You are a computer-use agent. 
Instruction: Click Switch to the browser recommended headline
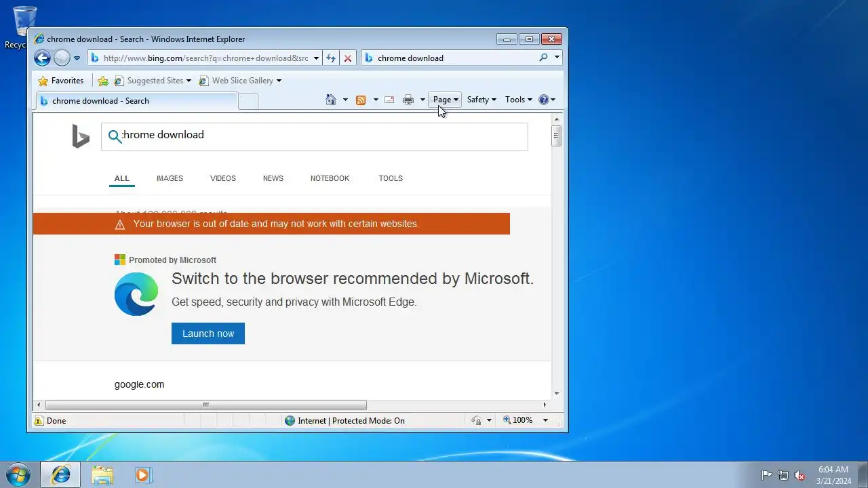[x=353, y=279]
